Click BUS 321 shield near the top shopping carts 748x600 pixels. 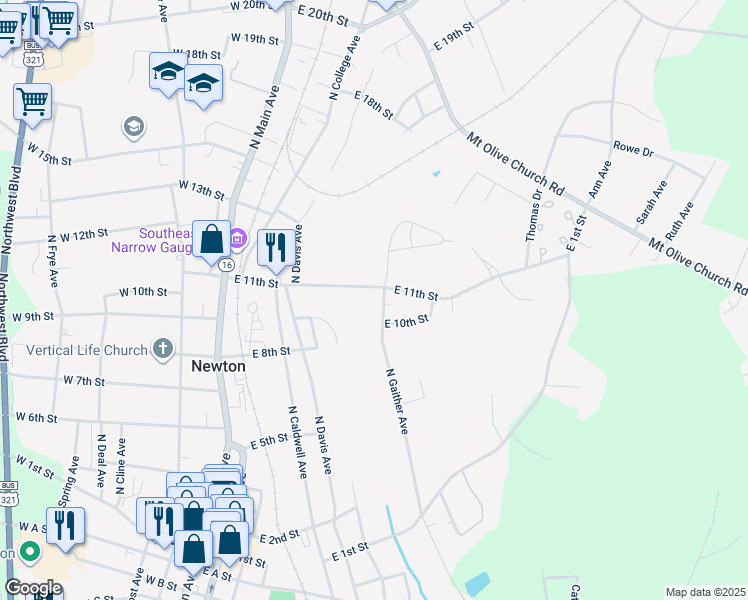click(33, 55)
